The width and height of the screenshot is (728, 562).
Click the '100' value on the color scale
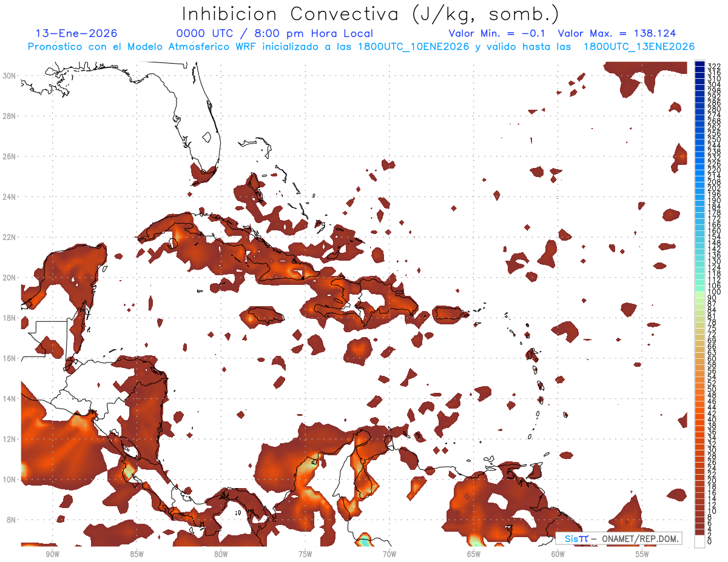(714, 292)
